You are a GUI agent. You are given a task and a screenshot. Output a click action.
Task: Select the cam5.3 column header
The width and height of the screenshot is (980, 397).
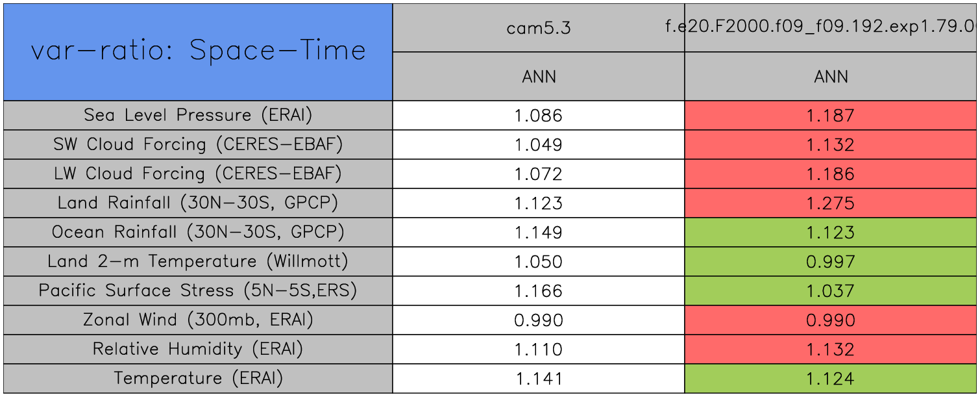(539, 27)
